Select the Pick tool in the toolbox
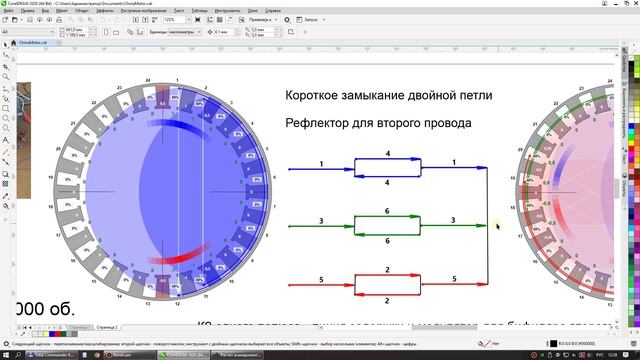 point(5,44)
